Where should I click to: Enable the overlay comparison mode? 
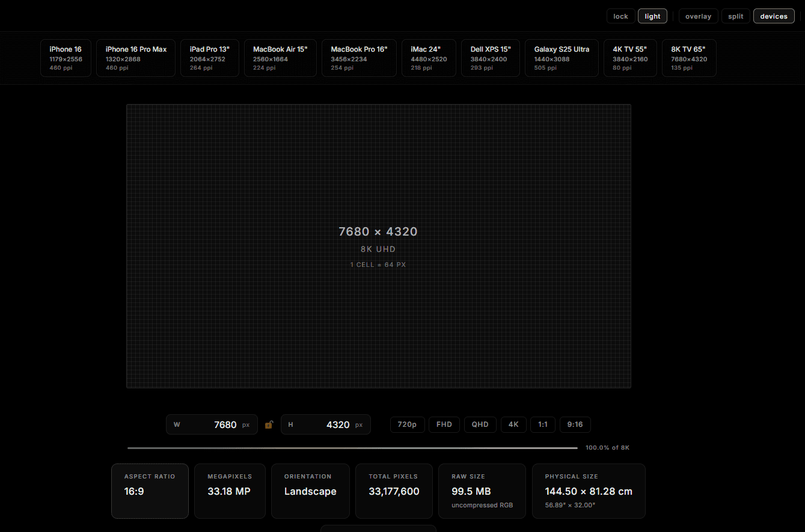click(698, 16)
